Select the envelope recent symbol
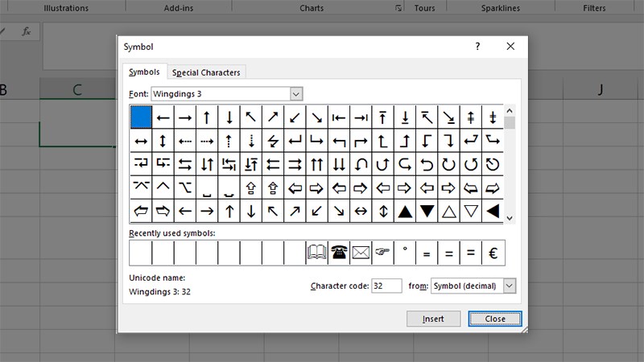Image resolution: width=644 pixels, height=362 pixels. coord(361,253)
